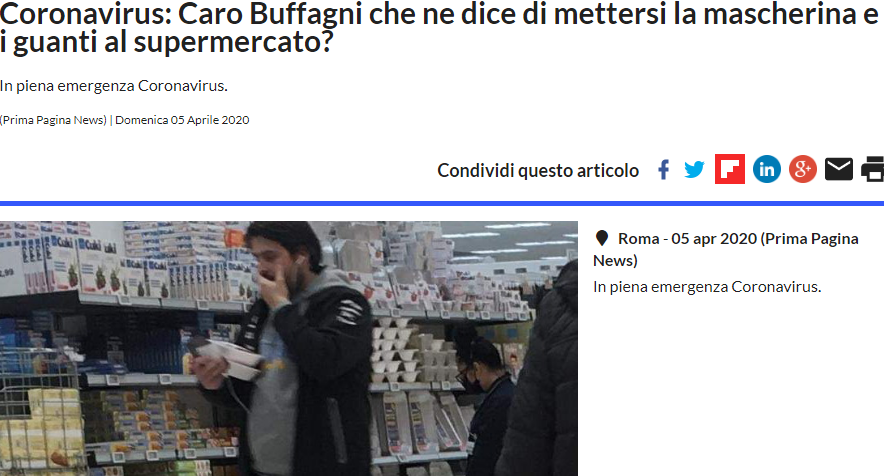Click the red Flipboard share icon
The height and width of the screenshot is (476, 884).
[x=730, y=169]
